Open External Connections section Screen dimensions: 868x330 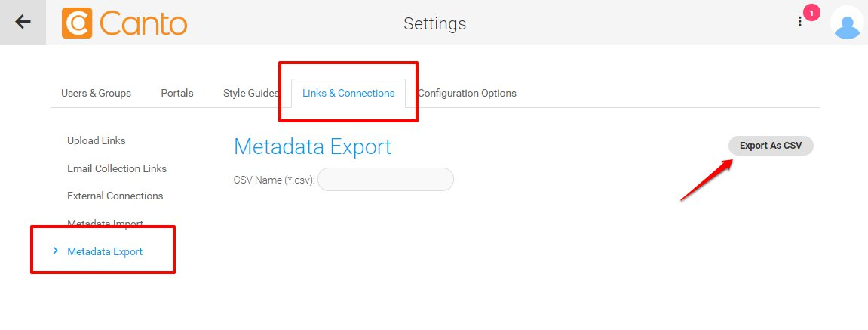click(x=115, y=196)
